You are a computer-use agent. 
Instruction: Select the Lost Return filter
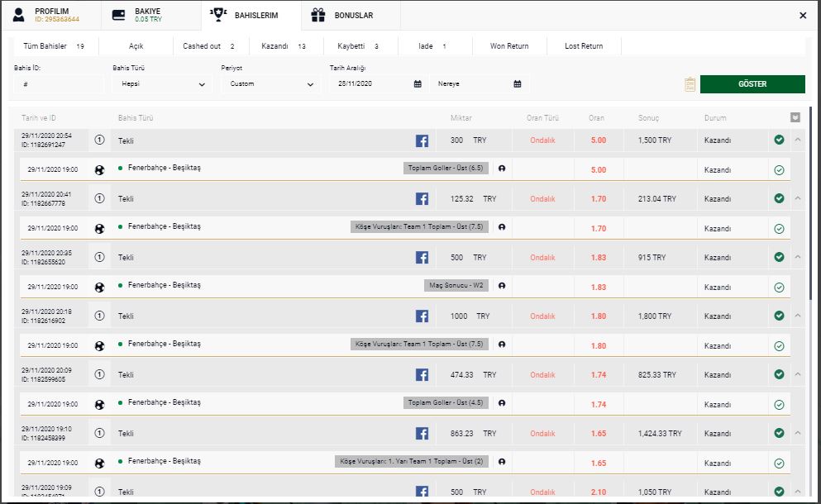(x=584, y=46)
